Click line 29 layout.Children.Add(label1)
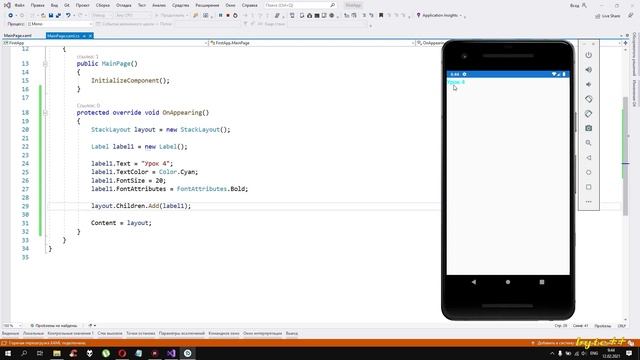640x360 pixels. point(141,206)
